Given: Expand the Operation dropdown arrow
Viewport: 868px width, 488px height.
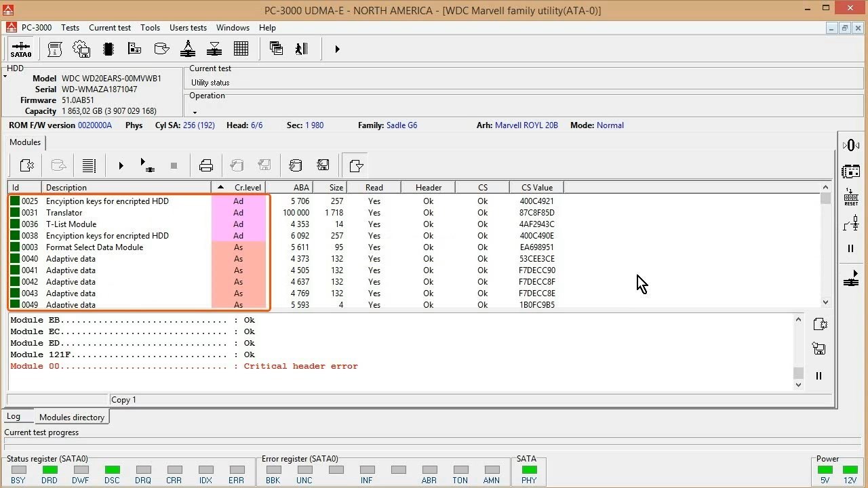Looking at the screenshot, I should click(x=195, y=113).
